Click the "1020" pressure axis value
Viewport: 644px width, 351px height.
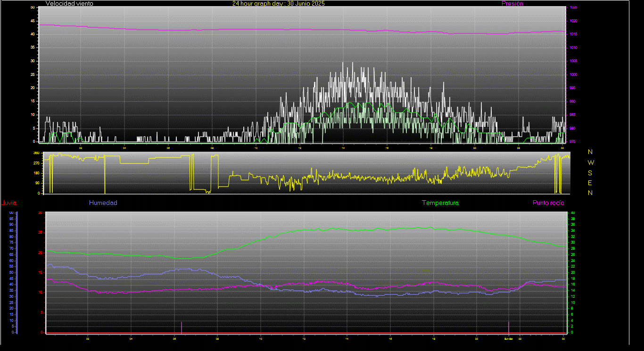click(x=573, y=21)
